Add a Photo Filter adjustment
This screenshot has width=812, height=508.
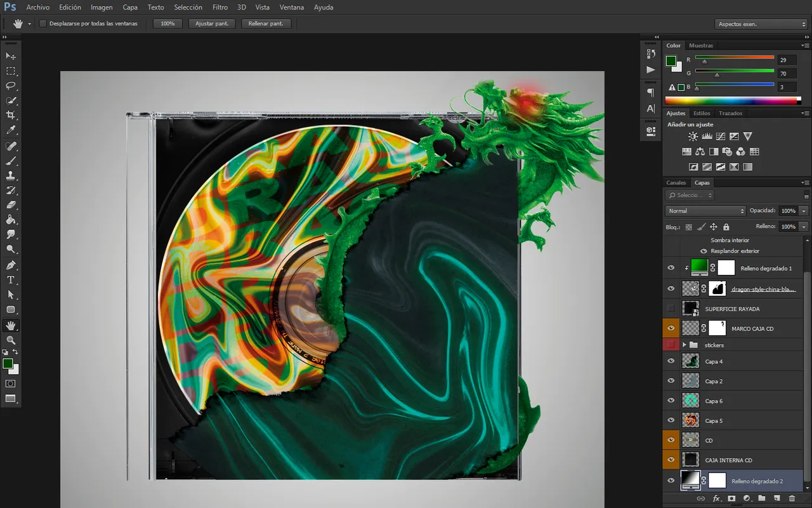[x=727, y=152]
